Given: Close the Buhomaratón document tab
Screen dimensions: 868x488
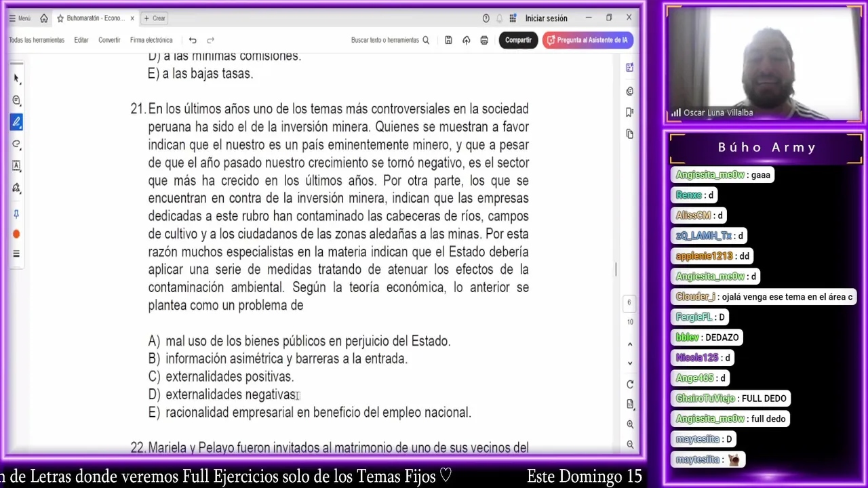Looking at the screenshot, I should point(132,18).
